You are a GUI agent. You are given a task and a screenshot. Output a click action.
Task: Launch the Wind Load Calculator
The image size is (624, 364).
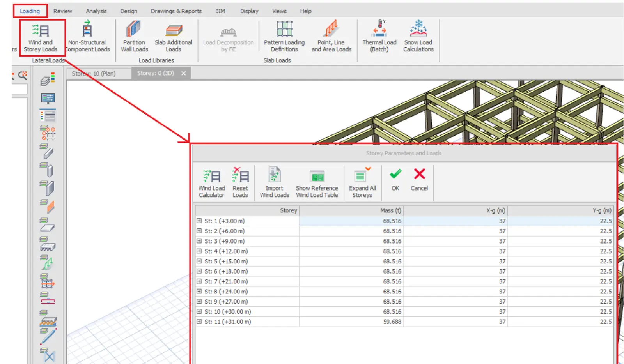click(212, 184)
